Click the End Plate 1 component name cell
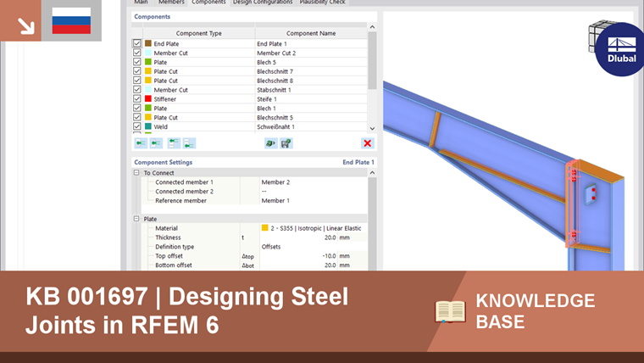The image size is (644, 363). (311, 43)
